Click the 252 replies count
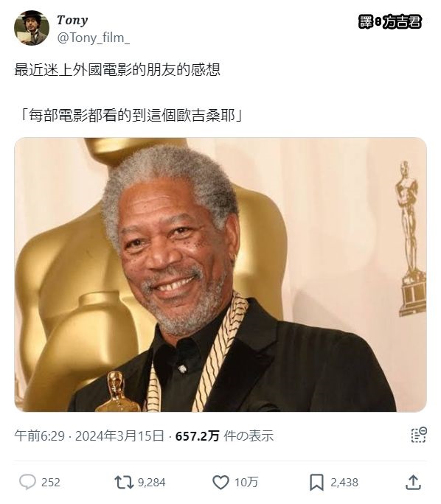 pyautogui.click(x=51, y=482)
